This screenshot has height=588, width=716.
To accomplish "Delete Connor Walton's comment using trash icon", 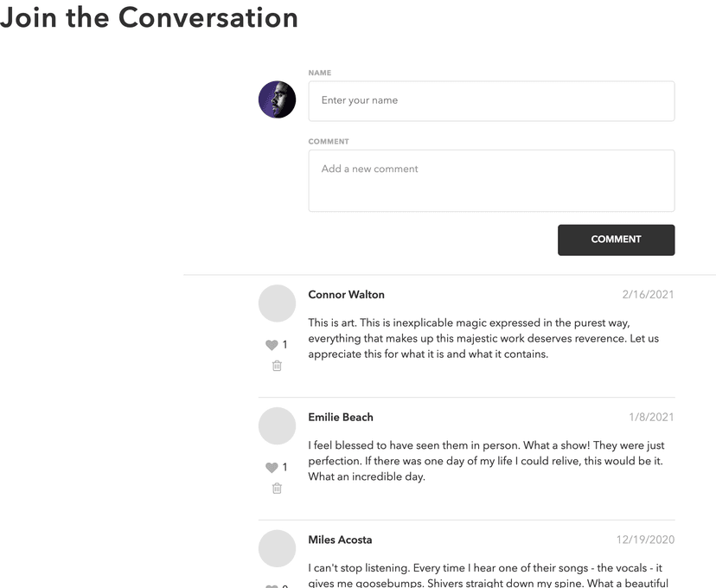I will 277,366.
